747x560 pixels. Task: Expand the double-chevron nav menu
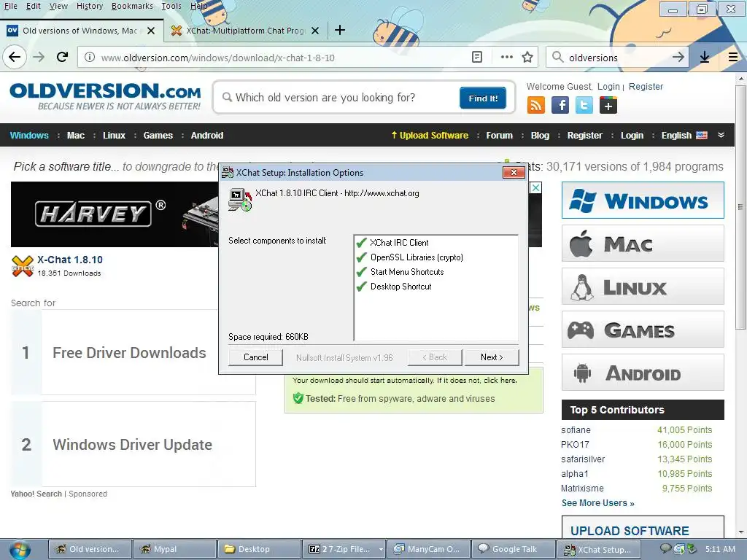pos(721,135)
